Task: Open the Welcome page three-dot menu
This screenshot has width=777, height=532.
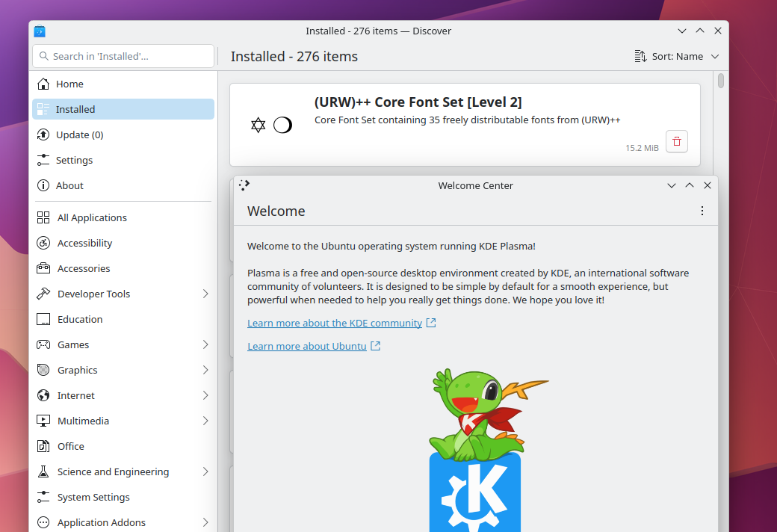Action: click(x=702, y=211)
